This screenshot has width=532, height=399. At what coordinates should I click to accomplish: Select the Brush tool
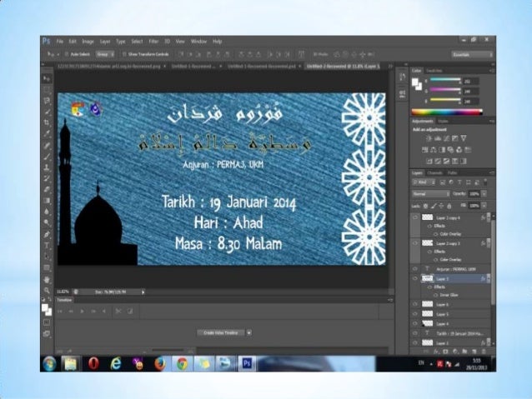point(47,157)
